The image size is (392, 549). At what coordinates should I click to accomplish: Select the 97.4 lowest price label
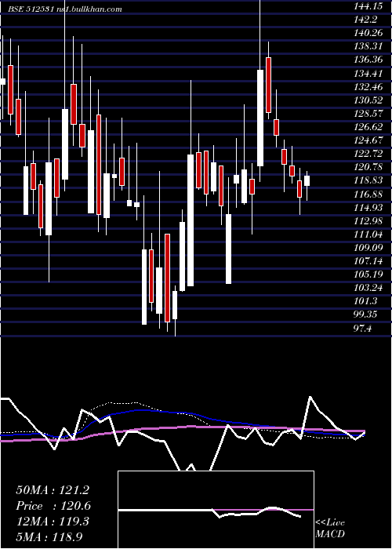pyautogui.click(x=362, y=329)
